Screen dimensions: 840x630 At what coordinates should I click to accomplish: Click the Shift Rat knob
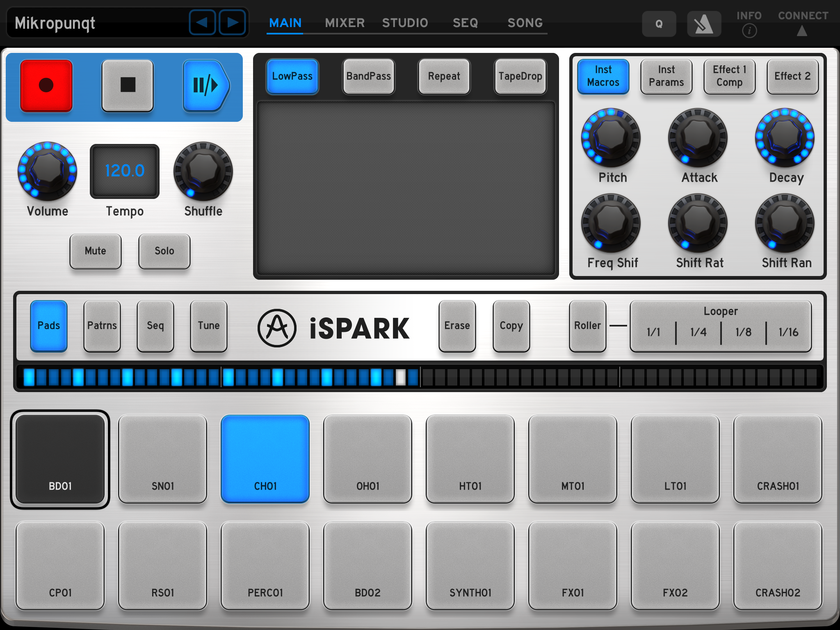click(x=698, y=223)
